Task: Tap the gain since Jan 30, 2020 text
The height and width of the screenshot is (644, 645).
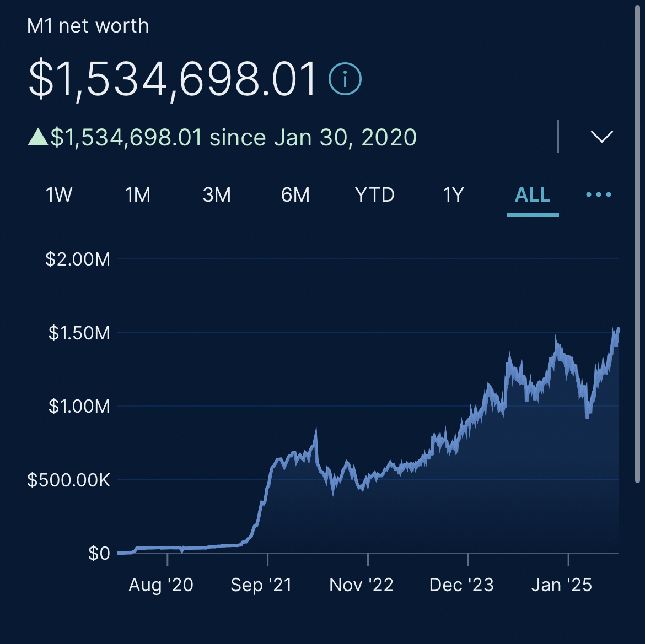Action: pos(233,137)
